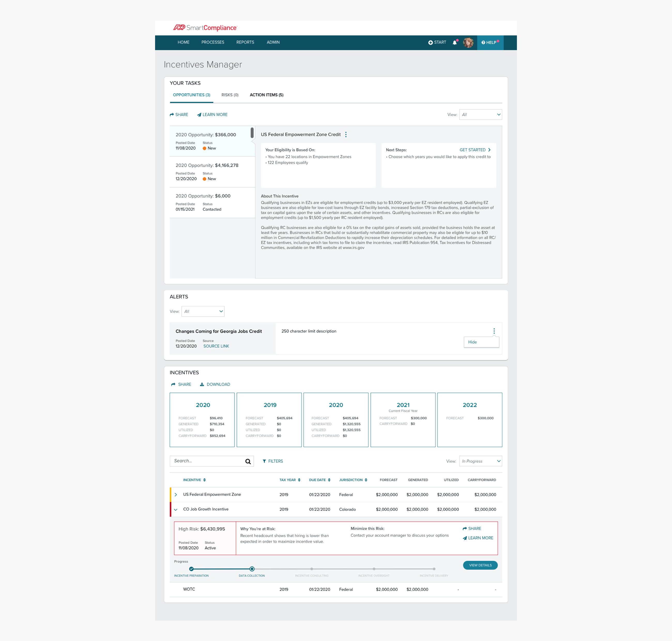Click Share in the Your Tasks section
The width and height of the screenshot is (672, 641).
click(179, 115)
